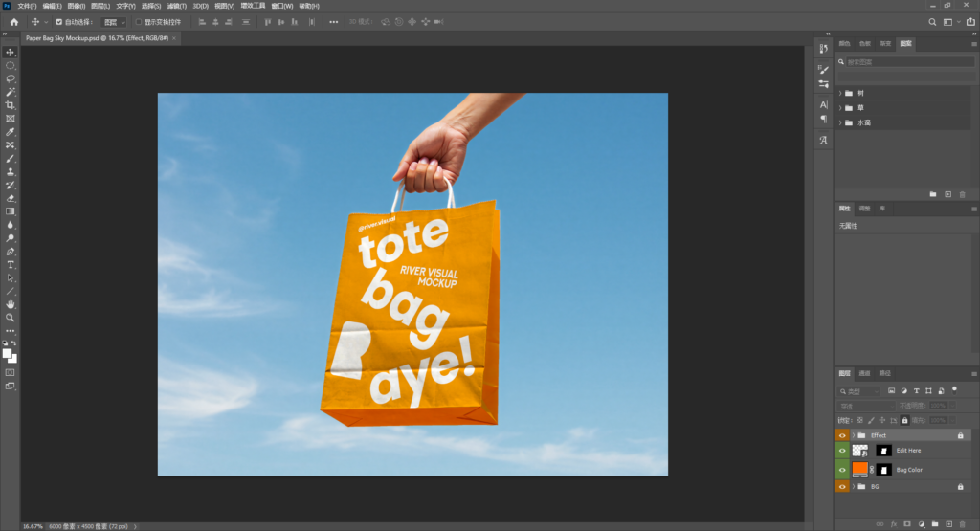This screenshot has width=980, height=531.
Task: Switch to the 通道 channels tab
Action: click(864, 373)
